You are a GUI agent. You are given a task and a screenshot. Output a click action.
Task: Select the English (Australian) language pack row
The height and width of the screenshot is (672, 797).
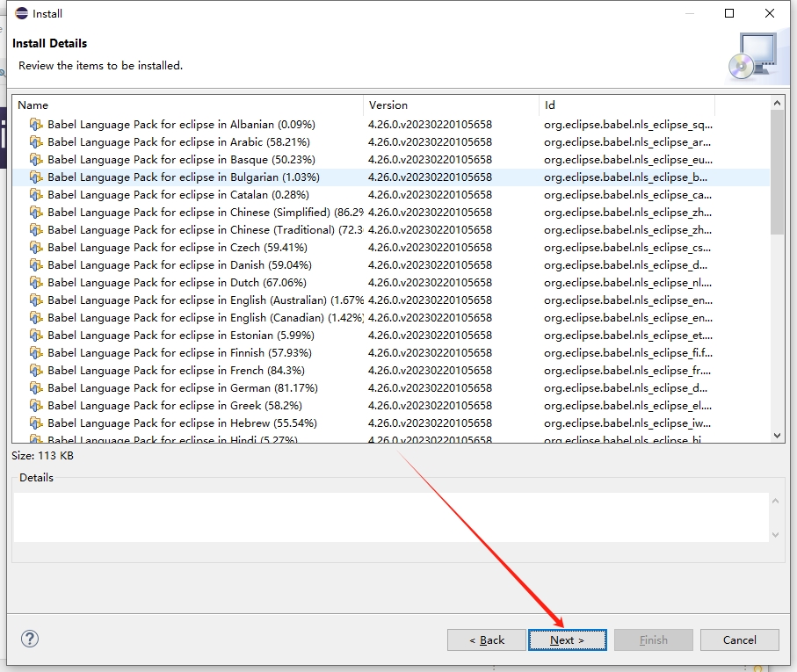coord(391,300)
